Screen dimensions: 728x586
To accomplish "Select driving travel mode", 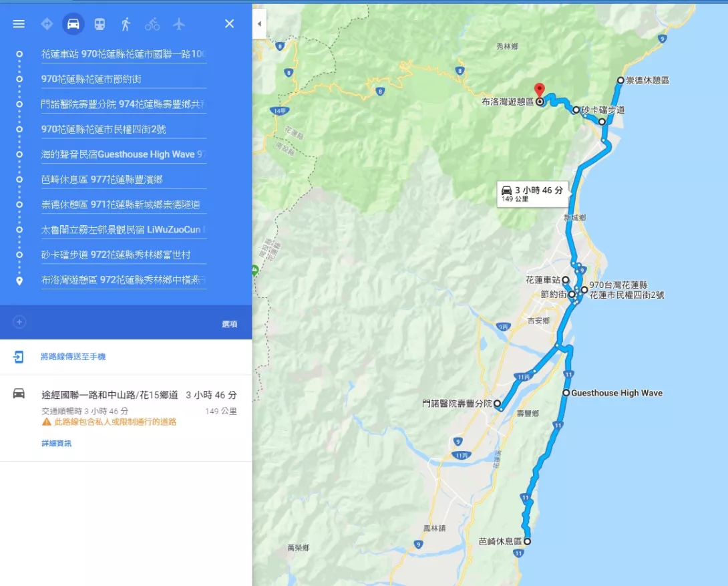I will pos(73,23).
